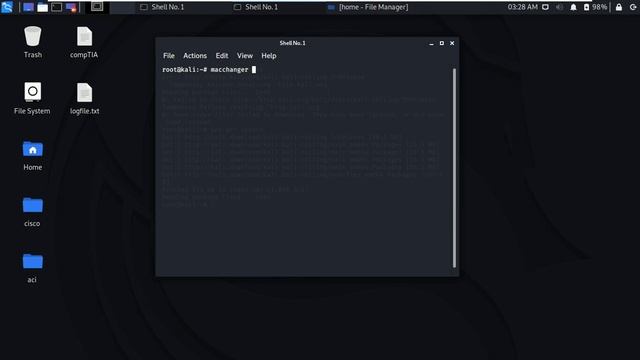Select the aci folder on the desktop
Image resolution: width=640 pixels, height=360 pixels.
[x=32, y=268]
